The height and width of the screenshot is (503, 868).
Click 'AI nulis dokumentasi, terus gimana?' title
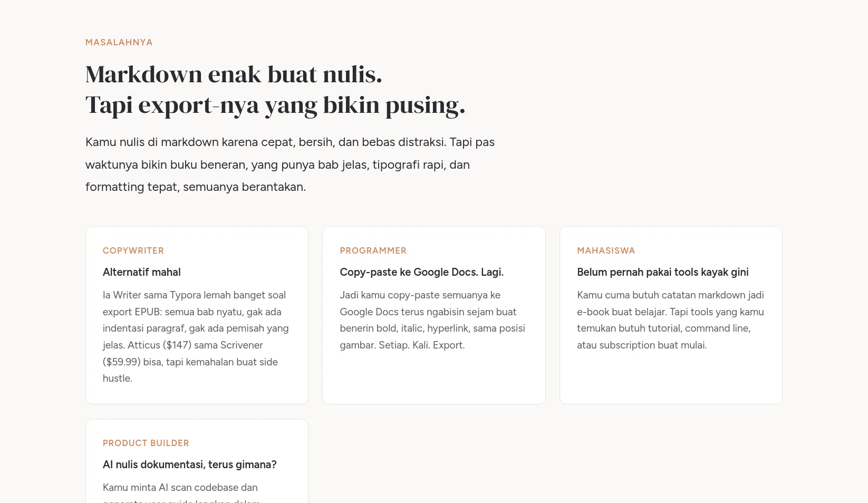click(x=190, y=465)
